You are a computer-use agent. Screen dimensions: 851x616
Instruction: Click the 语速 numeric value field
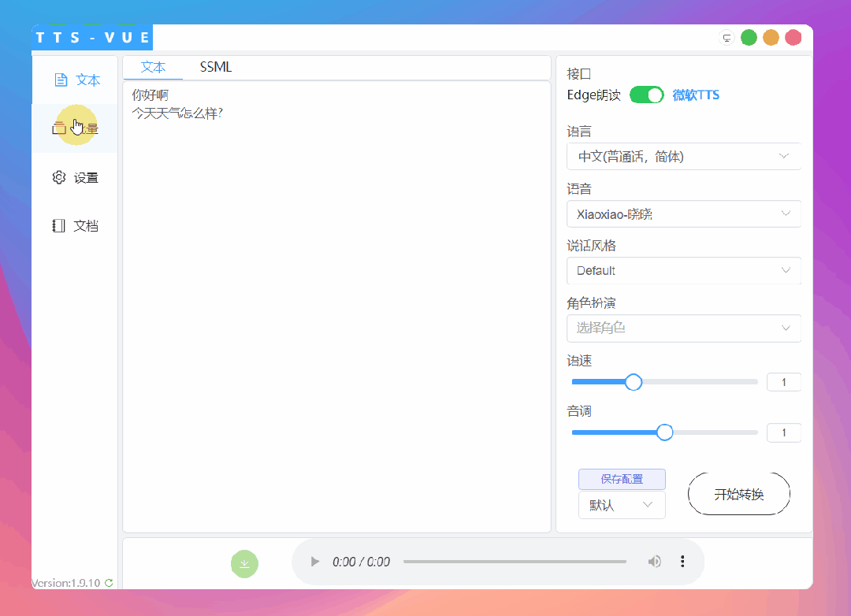(x=784, y=383)
